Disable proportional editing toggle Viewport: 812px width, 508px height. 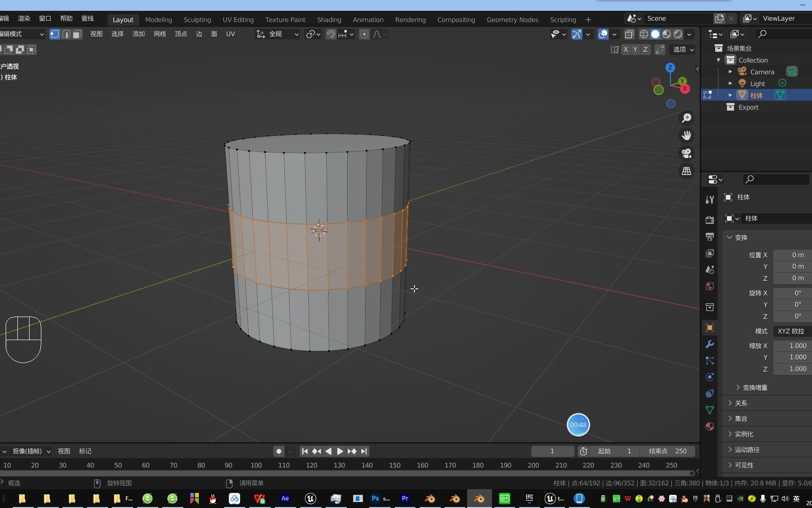click(364, 34)
